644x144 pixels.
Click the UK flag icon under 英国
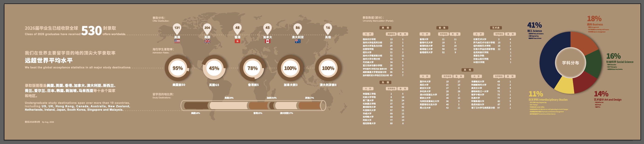click(207, 41)
